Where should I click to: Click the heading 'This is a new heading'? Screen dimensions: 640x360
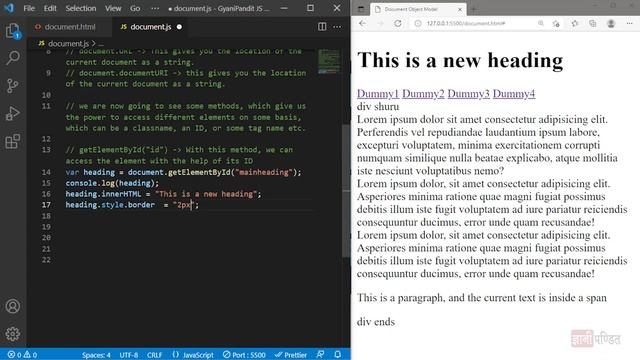460,60
